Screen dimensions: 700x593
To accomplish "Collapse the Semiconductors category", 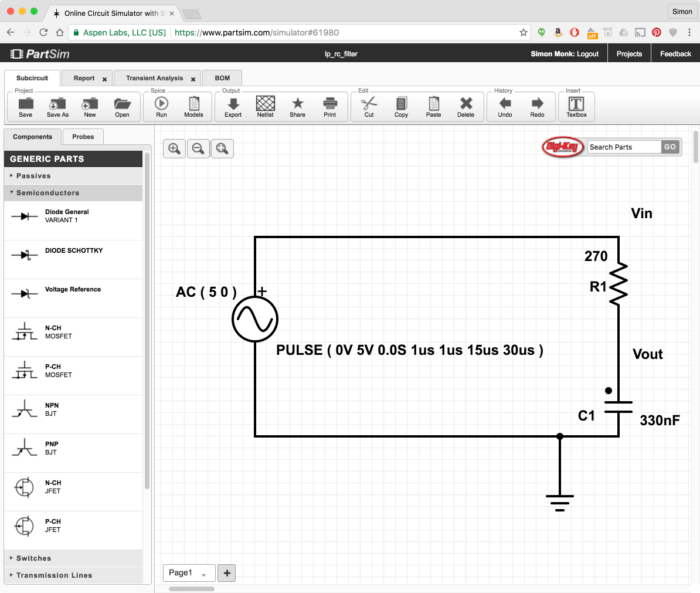I will click(47, 193).
